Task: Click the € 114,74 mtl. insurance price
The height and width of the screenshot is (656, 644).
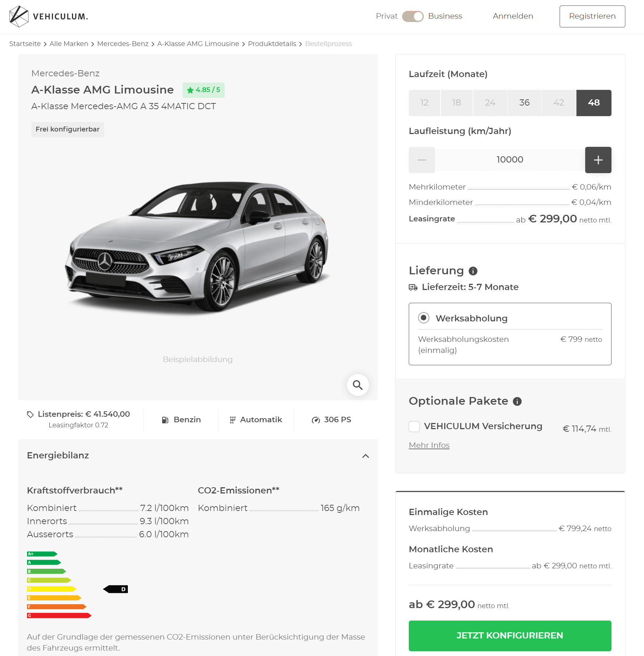Action: click(587, 429)
